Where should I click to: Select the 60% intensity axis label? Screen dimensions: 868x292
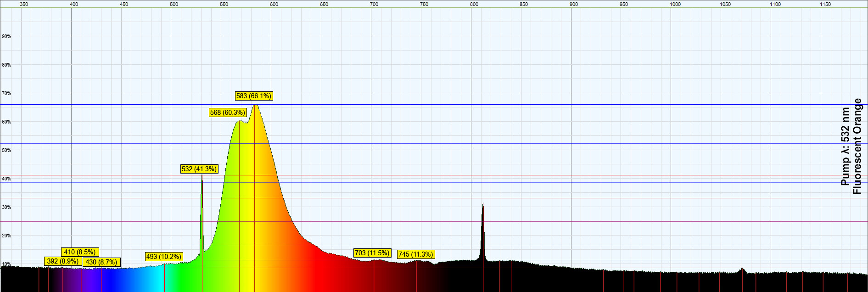(6, 122)
